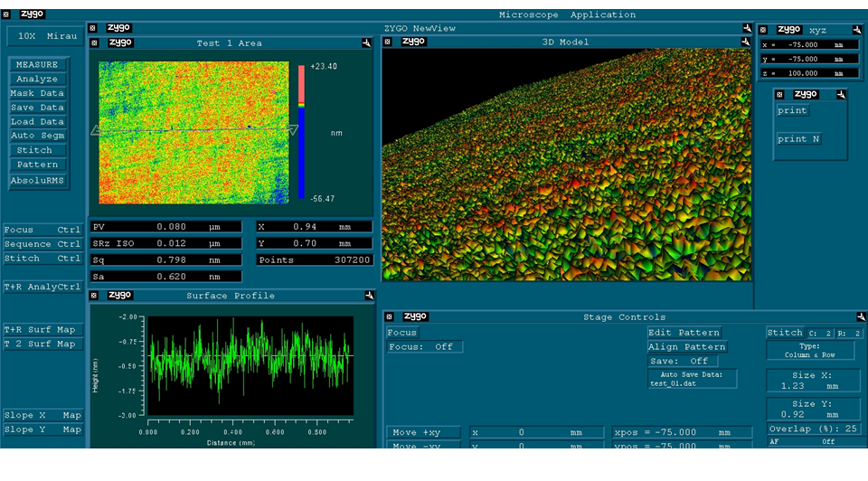
Task: Open T+R Surf Map
Action: coord(42,330)
